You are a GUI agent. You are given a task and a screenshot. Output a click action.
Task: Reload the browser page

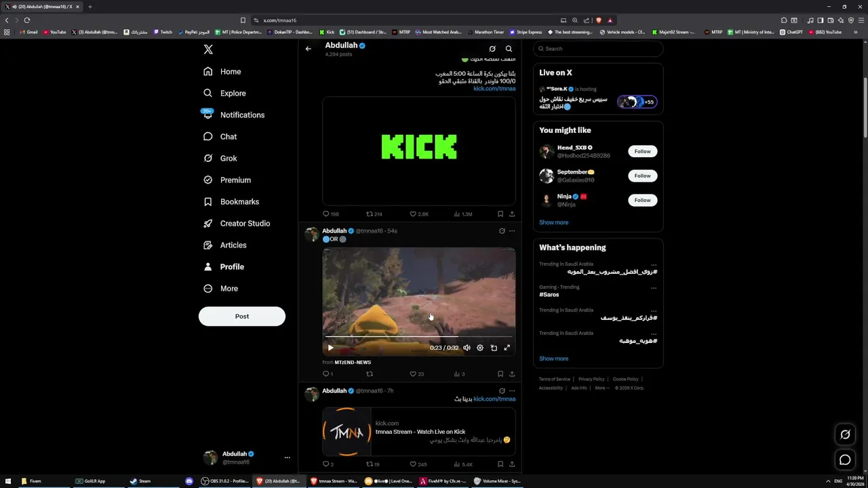[x=27, y=20]
